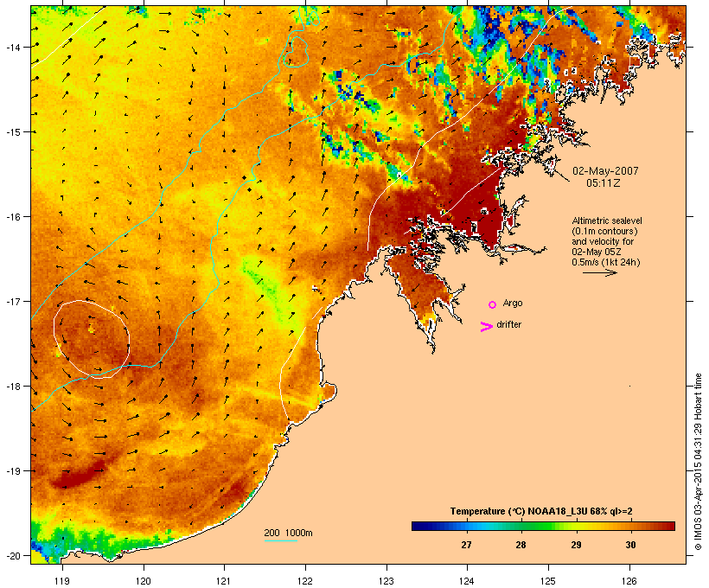Click latitude axis label -18
The image size is (709, 588).
(x=13, y=387)
